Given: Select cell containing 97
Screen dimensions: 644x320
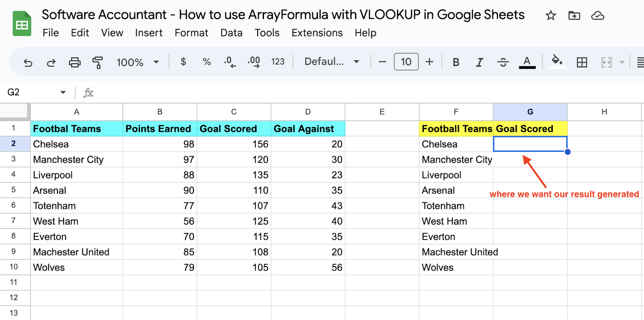Looking at the screenshot, I should tap(160, 159).
